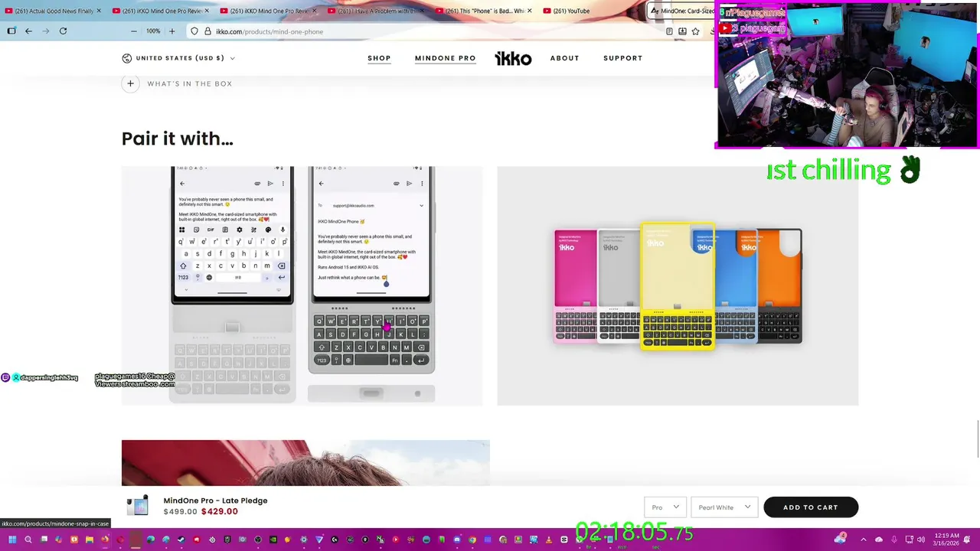980x551 pixels.
Task: Show hidden system tray icons chevron
Action: (x=864, y=540)
